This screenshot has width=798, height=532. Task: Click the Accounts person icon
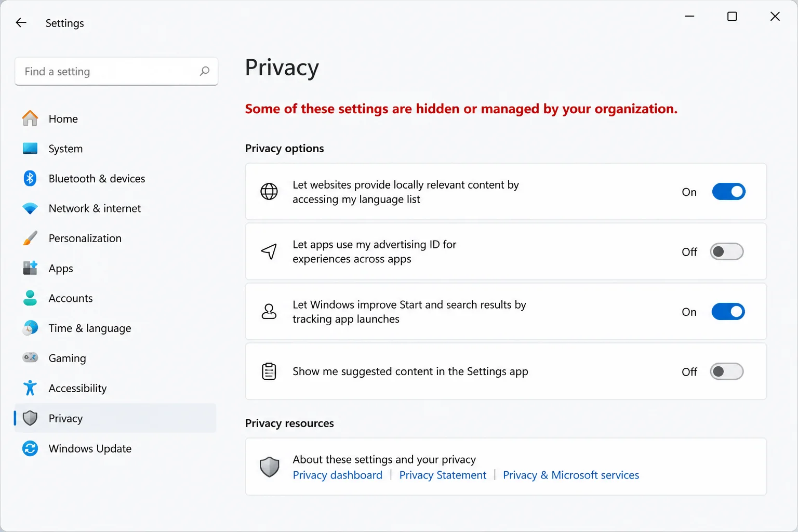click(30, 298)
